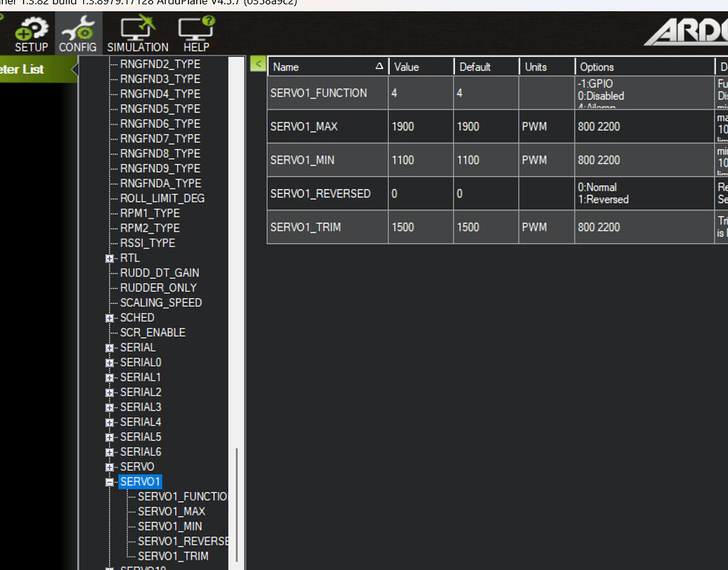Click the green collapse arrow button
The image size is (728, 570).
click(258, 64)
